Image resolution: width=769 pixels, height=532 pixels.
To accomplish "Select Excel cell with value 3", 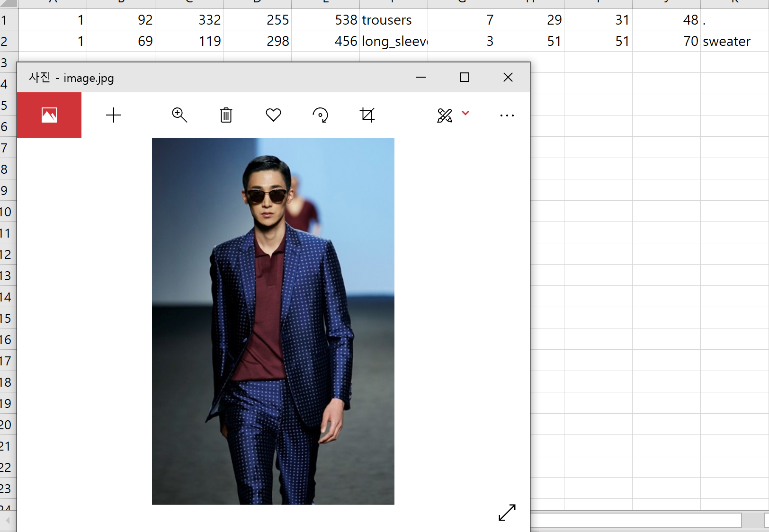I will coord(462,41).
